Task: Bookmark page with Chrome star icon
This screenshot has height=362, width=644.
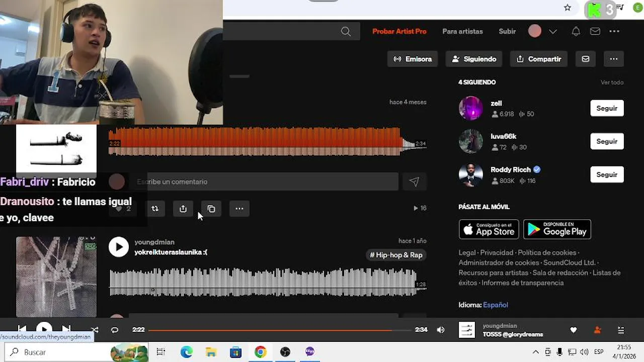Action: coord(568,8)
